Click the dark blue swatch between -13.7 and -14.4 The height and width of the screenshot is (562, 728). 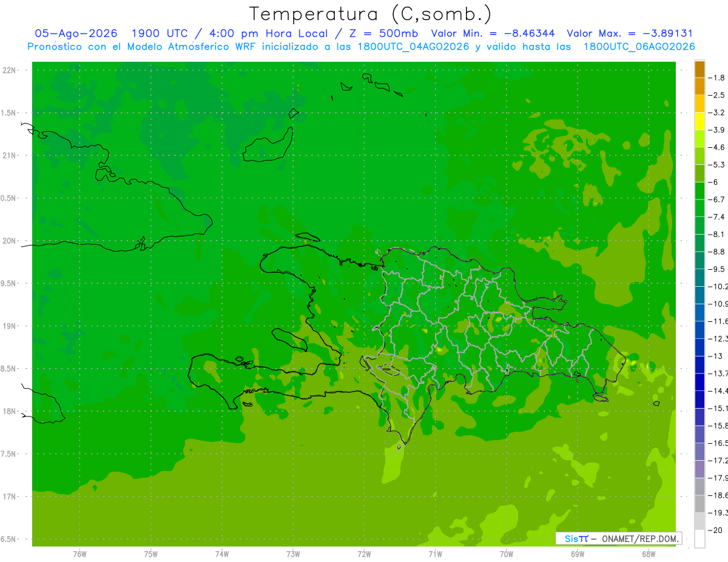pyautogui.click(x=699, y=382)
